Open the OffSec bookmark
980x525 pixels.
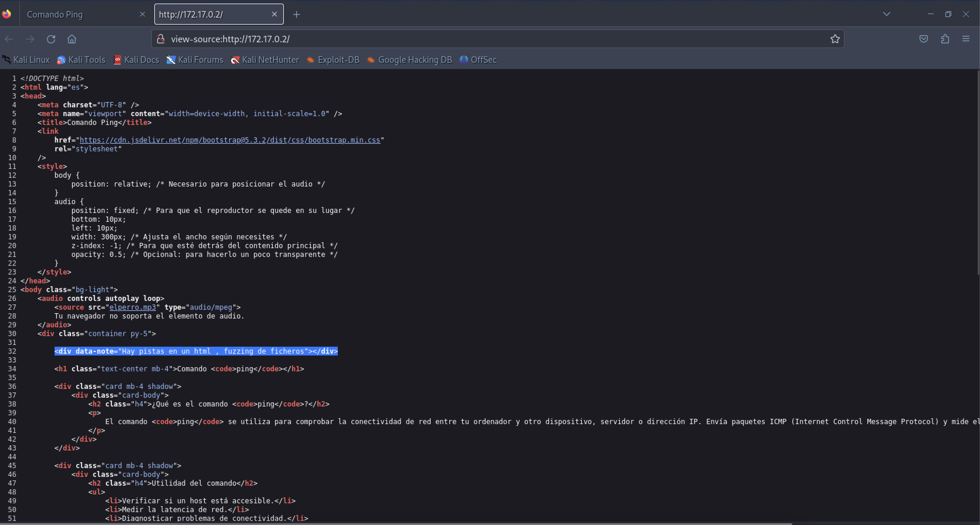coord(478,60)
